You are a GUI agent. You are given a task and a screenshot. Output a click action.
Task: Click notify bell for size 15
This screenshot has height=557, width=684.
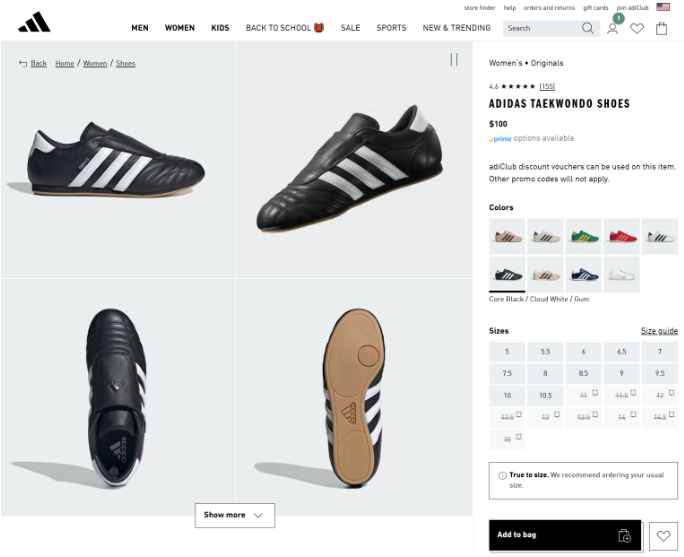[519, 437]
